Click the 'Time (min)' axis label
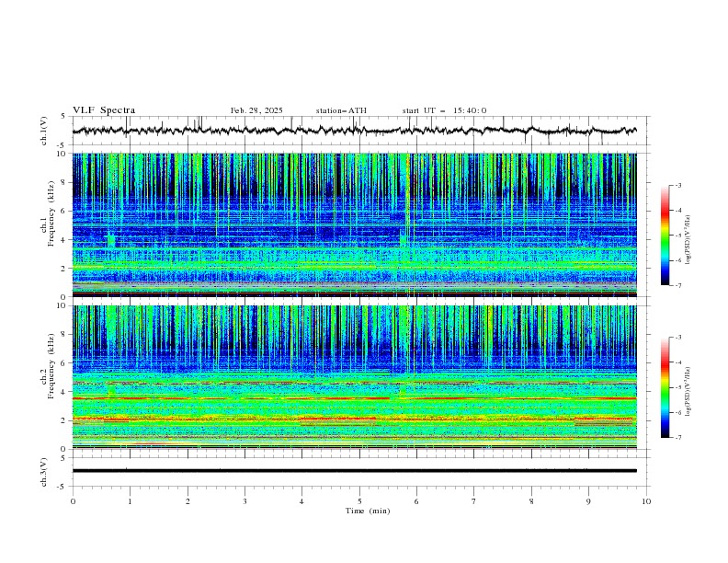This screenshot has height=563, width=728. 368,511
